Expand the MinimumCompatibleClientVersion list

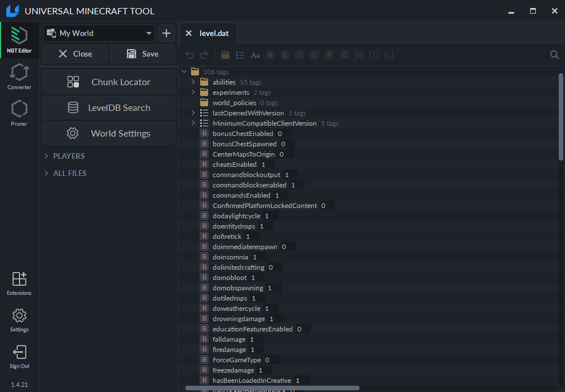193,123
